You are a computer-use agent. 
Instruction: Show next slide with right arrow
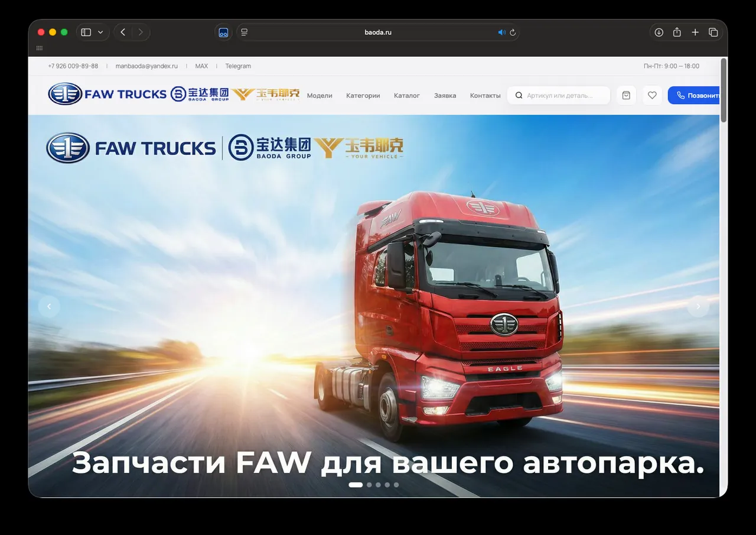point(698,306)
